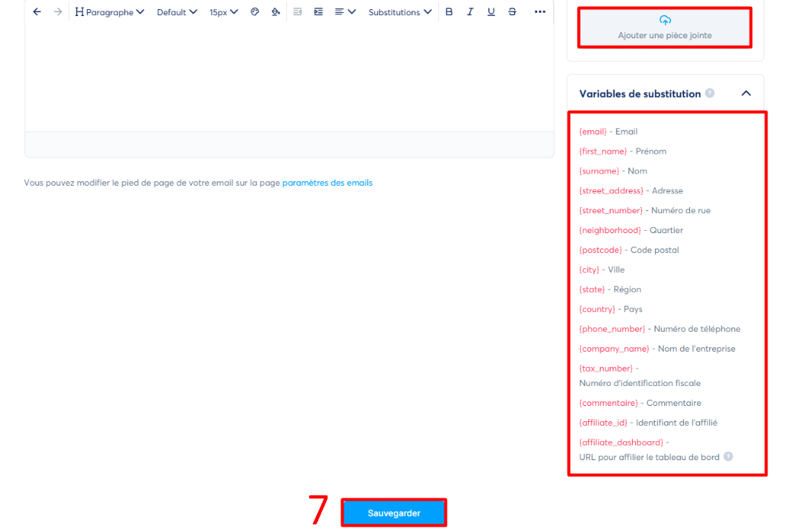The width and height of the screenshot is (788, 532).
Task: Click the undo arrow in editor toolbar
Action: [37, 11]
